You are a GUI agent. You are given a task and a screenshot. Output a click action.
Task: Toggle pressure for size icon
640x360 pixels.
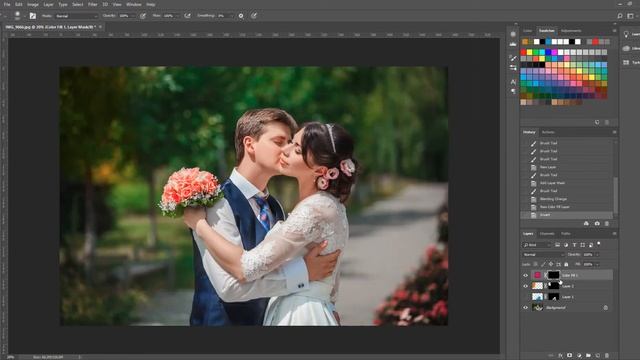point(254,16)
